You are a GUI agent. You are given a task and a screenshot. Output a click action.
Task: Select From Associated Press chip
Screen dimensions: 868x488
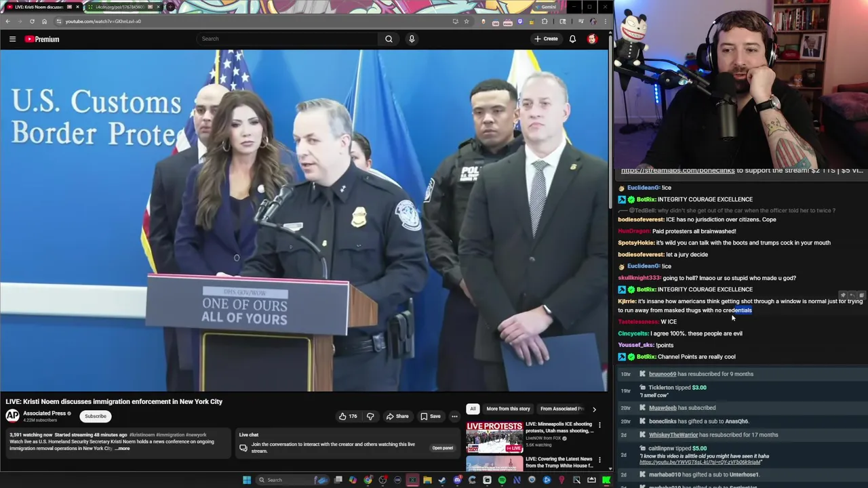561,409
